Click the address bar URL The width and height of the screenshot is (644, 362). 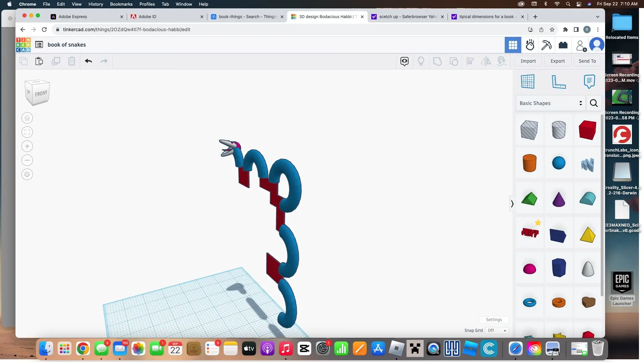pyautogui.click(x=126, y=29)
